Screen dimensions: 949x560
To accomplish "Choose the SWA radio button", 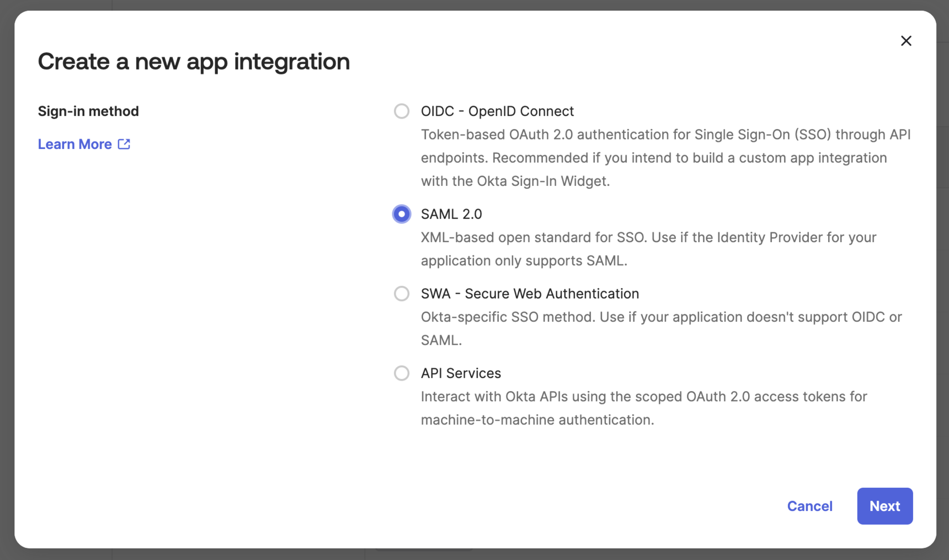I will tap(402, 294).
